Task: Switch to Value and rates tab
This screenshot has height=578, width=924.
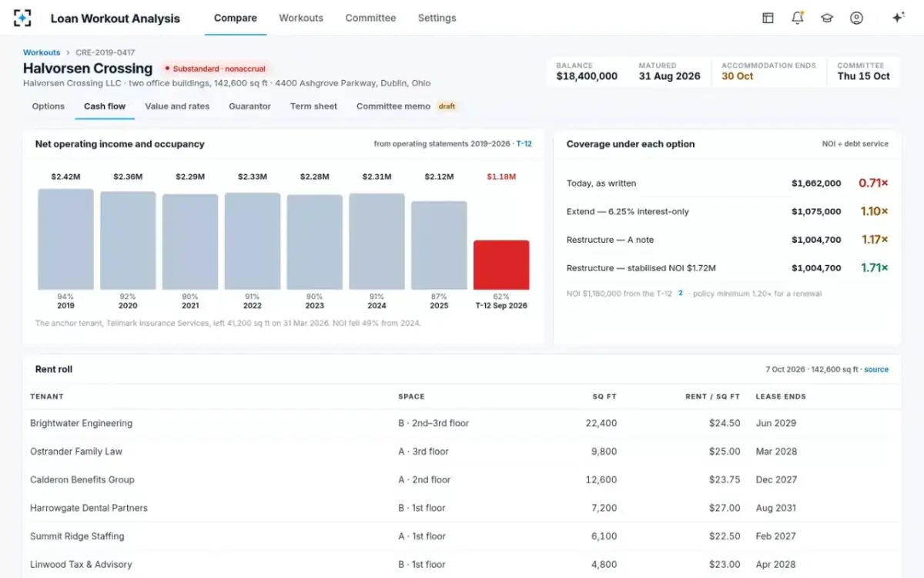Action: 177,106
